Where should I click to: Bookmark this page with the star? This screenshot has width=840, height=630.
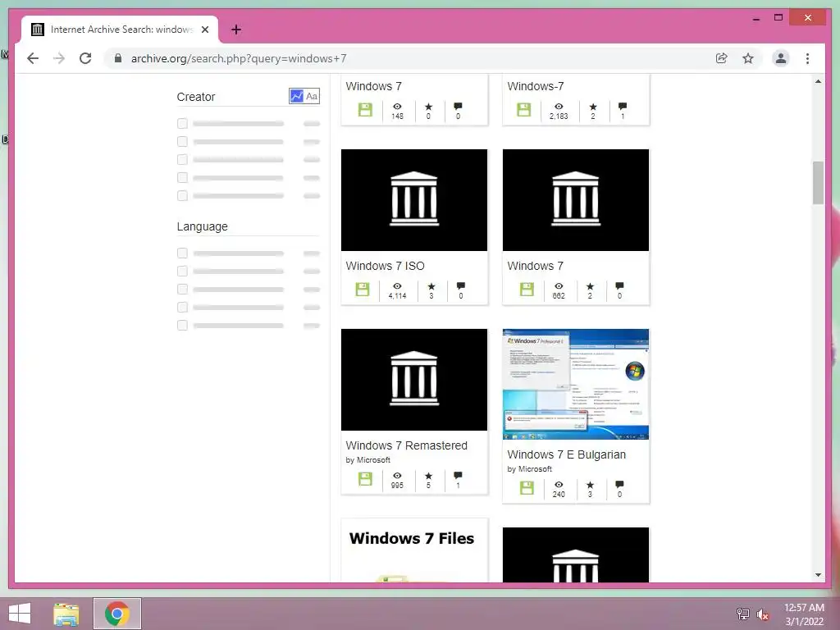tap(748, 58)
